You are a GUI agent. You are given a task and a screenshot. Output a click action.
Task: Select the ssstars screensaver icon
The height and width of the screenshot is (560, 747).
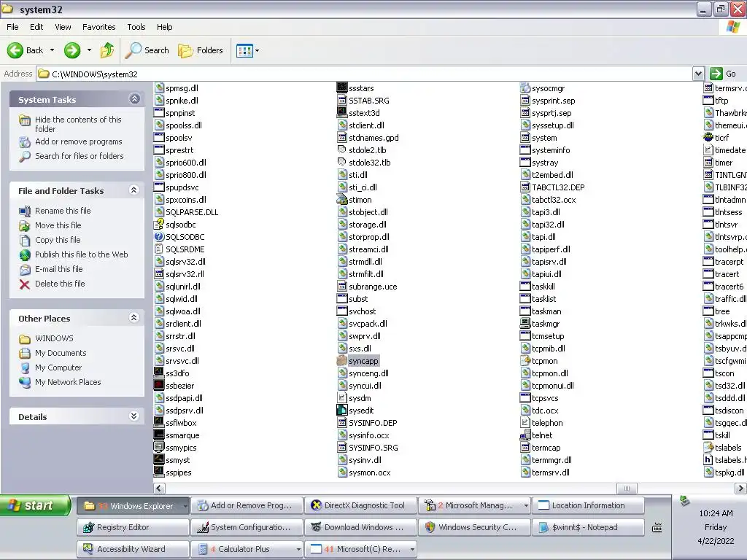341,88
